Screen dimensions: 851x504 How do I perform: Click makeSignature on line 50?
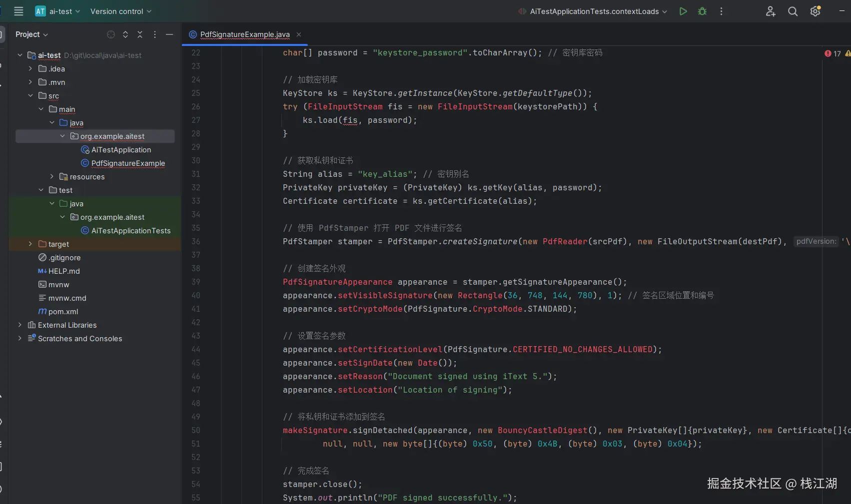pyautogui.click(x=315, y=430)
